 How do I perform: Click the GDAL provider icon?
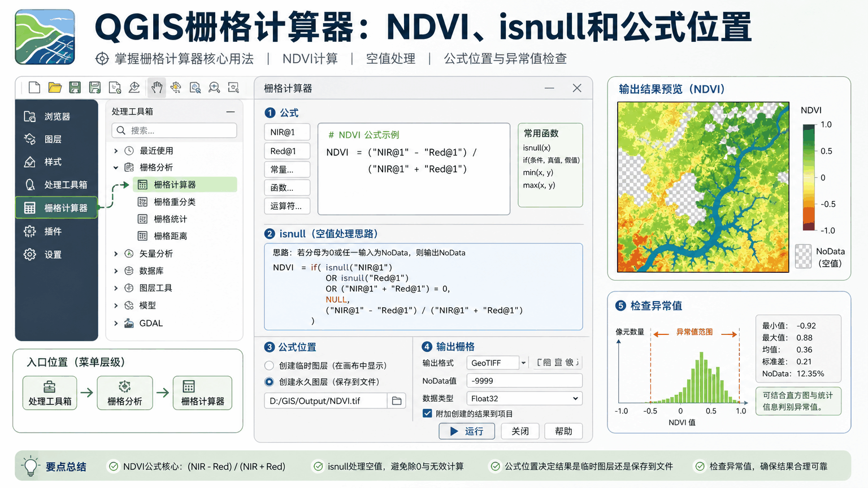(x=129, y=323)
